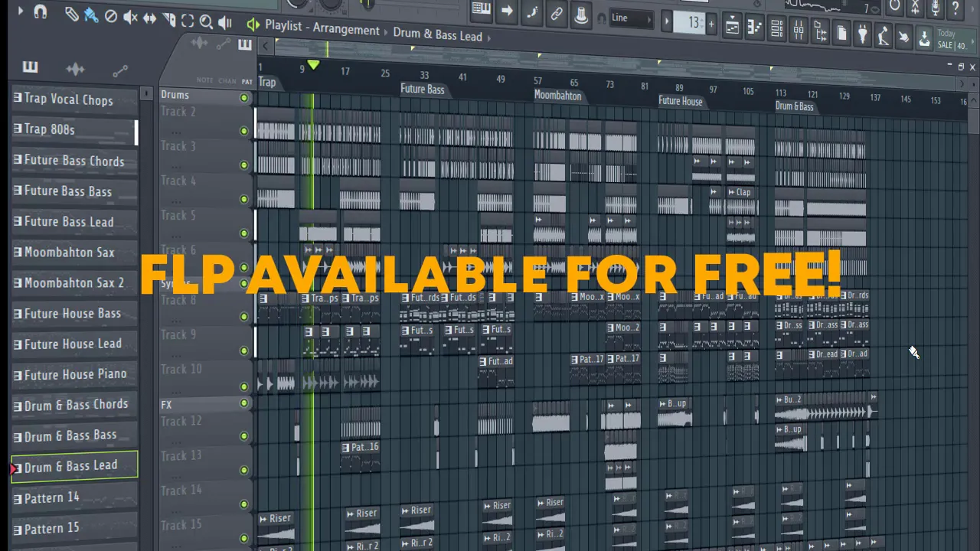Mute Track 4 green light
The image size is (980, 551).
click(244, 199)
